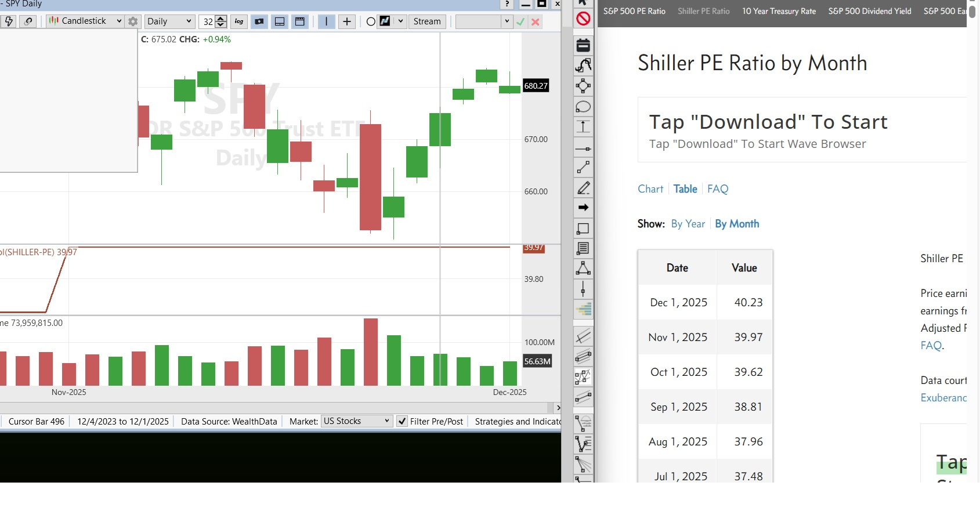Click the red X cancel icon
The width and height of the screenshot is (980, 522).
tap(536, 22)
